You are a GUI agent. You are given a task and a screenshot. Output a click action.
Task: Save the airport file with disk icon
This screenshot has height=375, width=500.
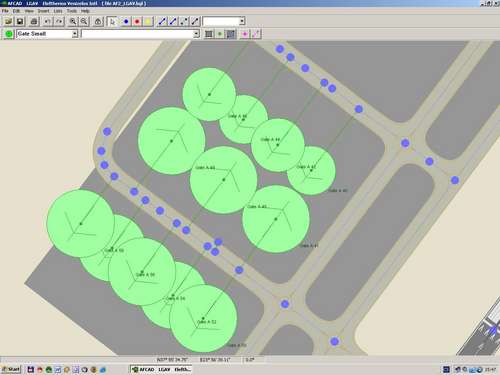20,21
